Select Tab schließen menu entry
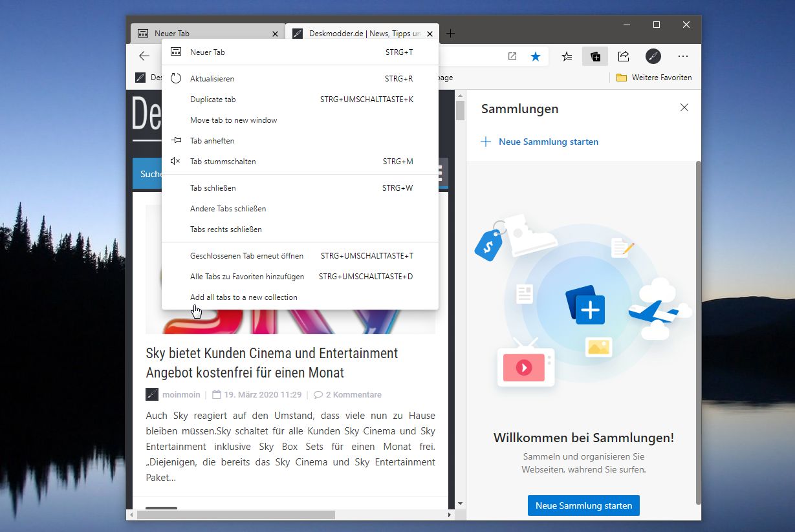Screen dimensions: 795x532 pyautogui.click(x=300, y=188)
